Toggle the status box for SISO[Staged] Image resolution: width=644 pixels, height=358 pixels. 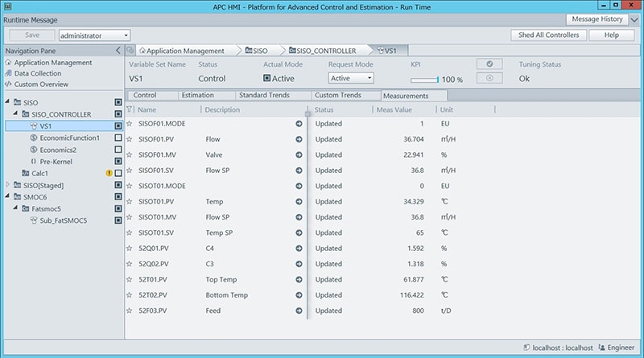click(118, 185)
